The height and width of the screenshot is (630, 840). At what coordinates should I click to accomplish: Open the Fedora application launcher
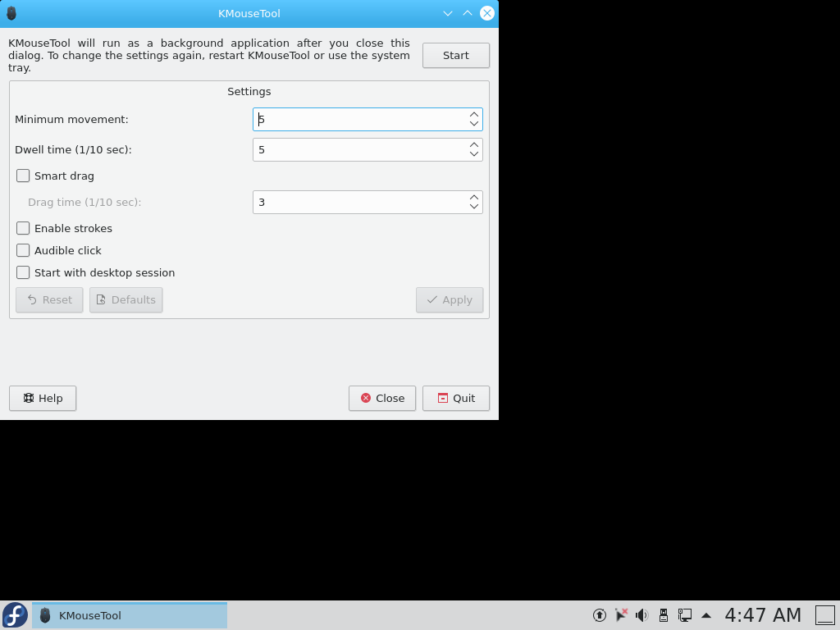(x=15, y=615)
